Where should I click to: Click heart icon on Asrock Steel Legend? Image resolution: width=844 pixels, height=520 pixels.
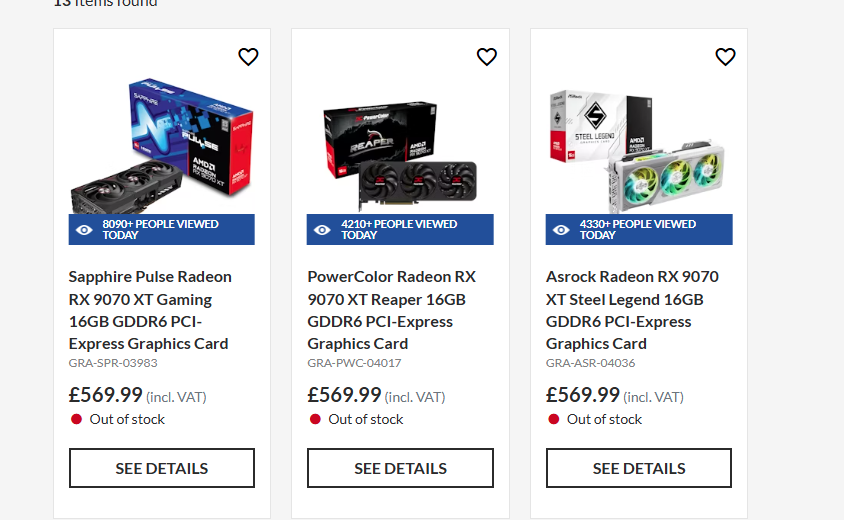pos(725,57)
